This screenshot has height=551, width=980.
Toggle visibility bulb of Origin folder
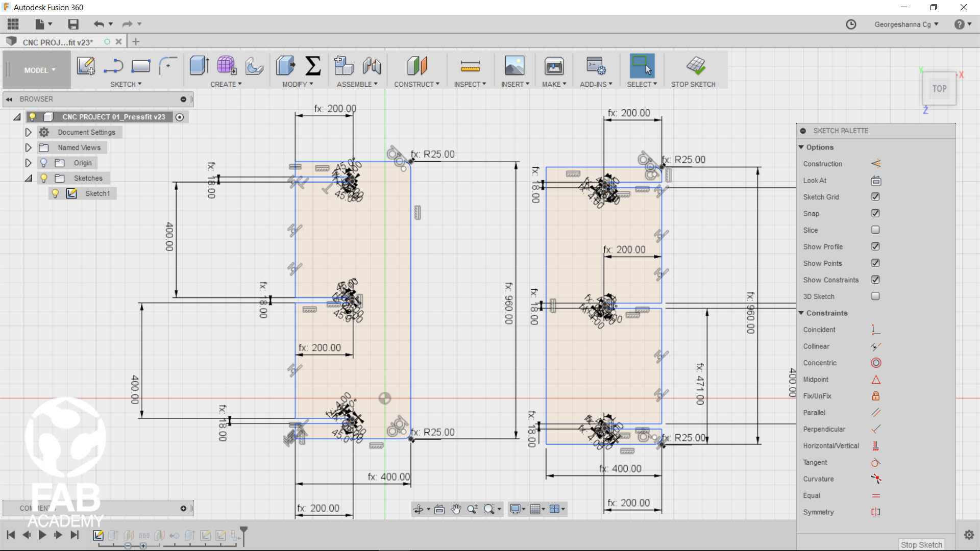[43, 163]
